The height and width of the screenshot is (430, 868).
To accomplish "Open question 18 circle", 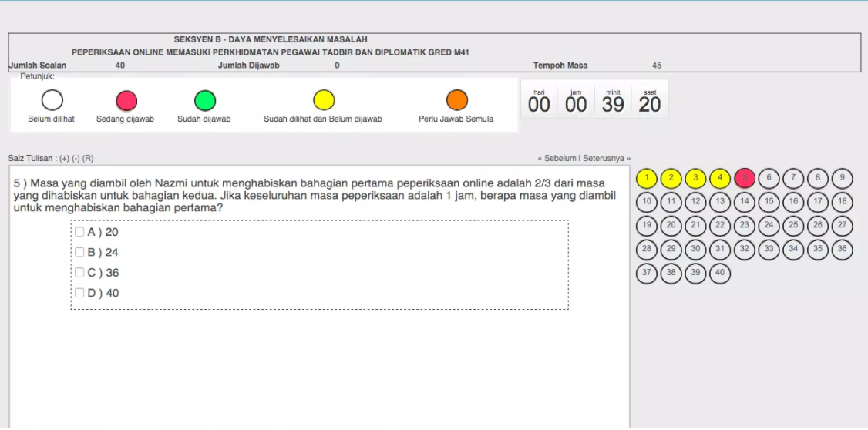I will click(x=842, y=202).
